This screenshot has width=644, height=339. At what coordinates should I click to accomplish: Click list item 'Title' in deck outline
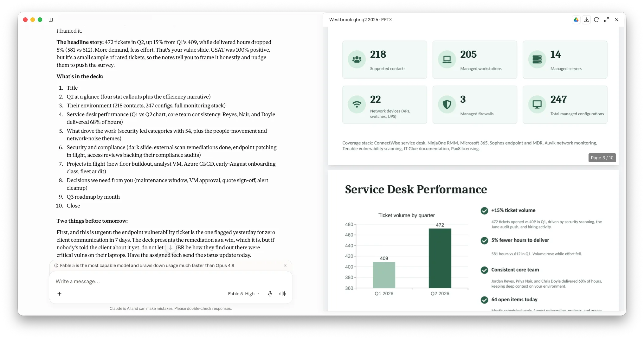(72, 88)
